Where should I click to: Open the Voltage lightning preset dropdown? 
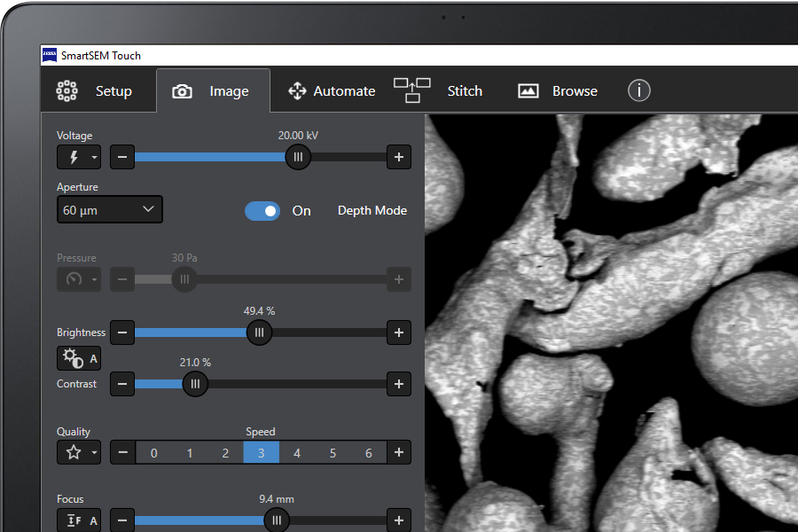(x=79, y=157)
